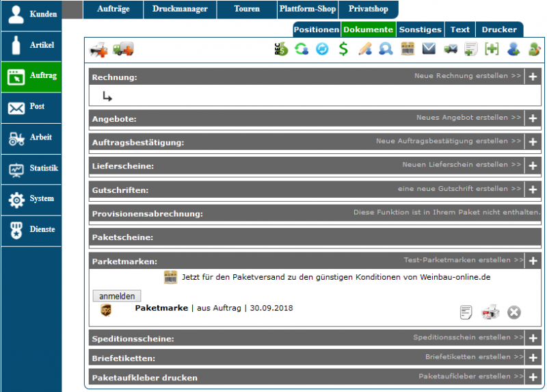Switch to the Positionen tab

pyautogui.click(x=317, y=29)
